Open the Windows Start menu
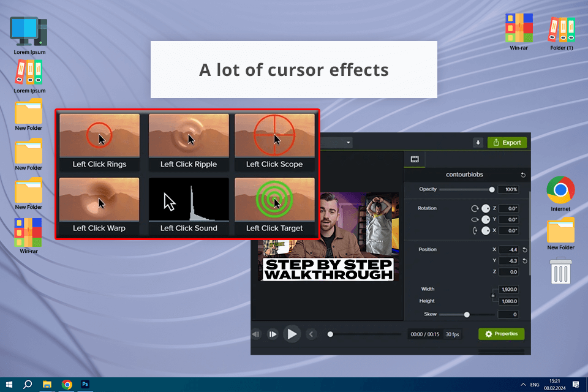 (x=9, y=385)
